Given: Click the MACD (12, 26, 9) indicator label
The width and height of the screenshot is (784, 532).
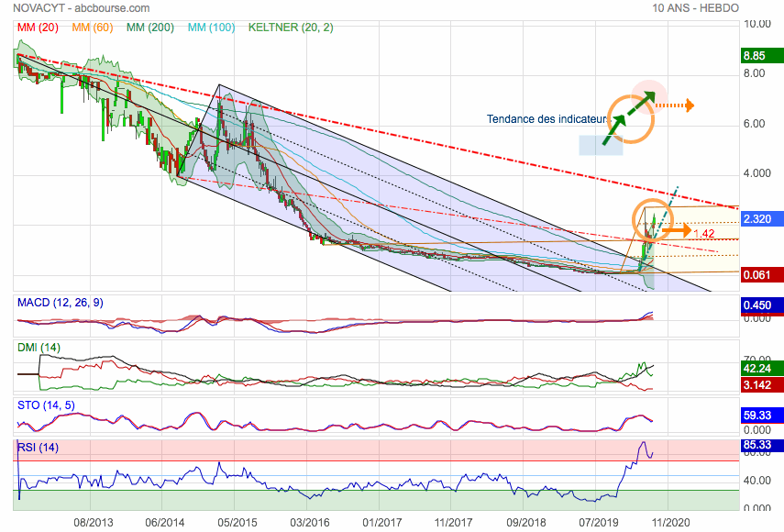Looking at the screenshot, I should (61, 303).
